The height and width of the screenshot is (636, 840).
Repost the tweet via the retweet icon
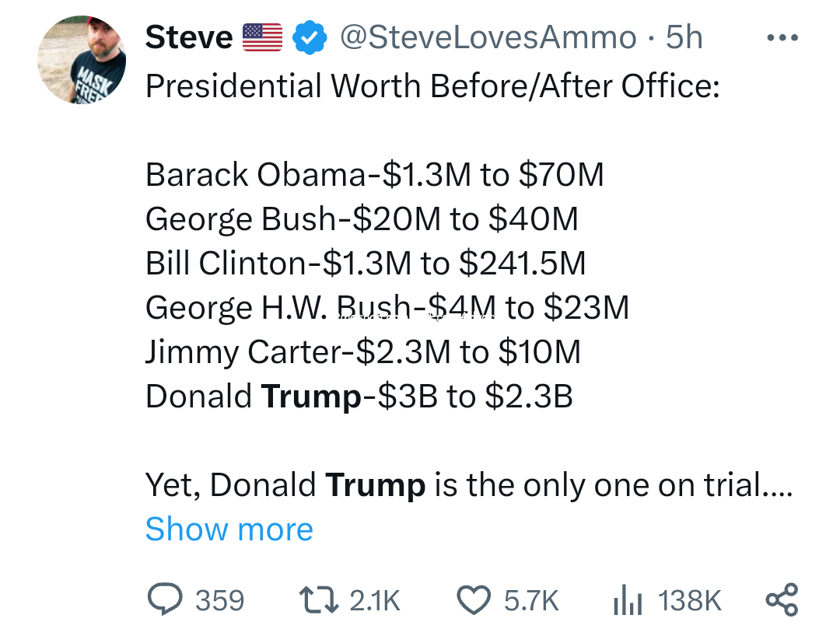(x=319, y=599)
